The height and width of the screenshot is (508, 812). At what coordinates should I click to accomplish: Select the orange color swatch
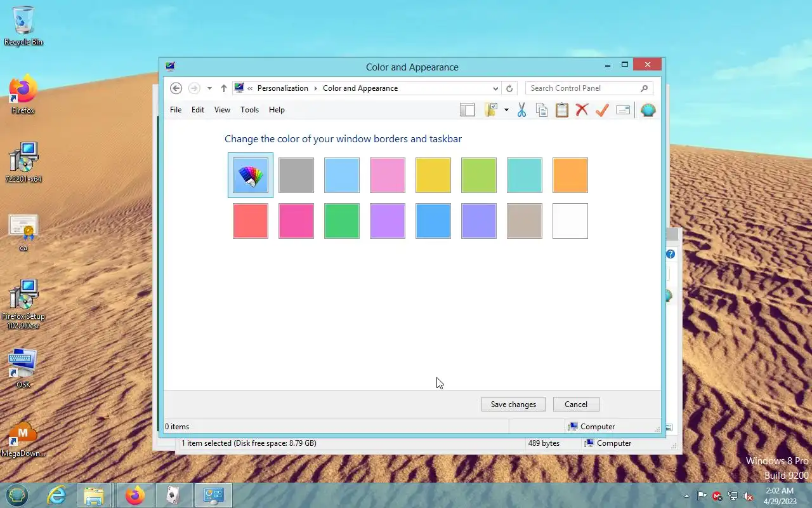[x=570, y=175]
